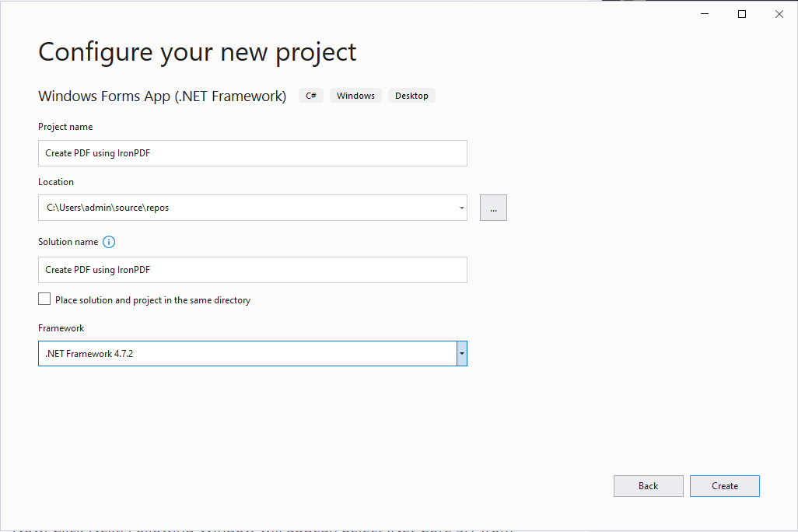
Task: Click the C# language tag
Action: click(x=311, y=96)
